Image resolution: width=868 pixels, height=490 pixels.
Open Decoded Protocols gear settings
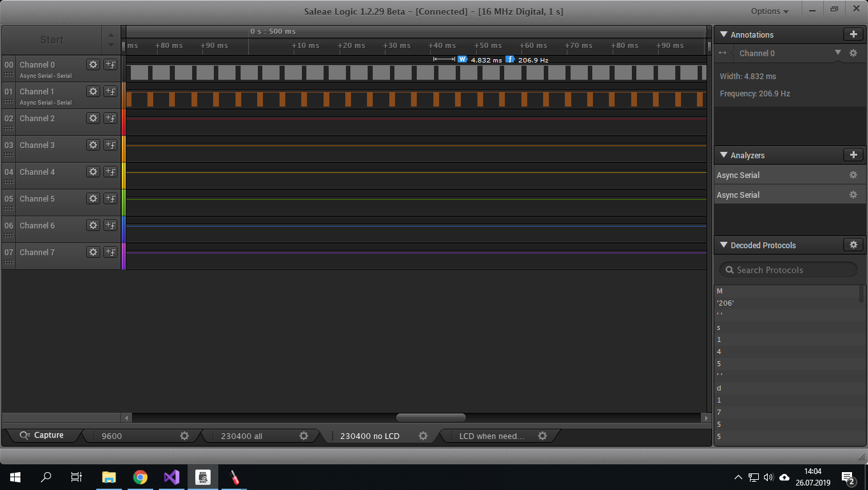(853, 245)
